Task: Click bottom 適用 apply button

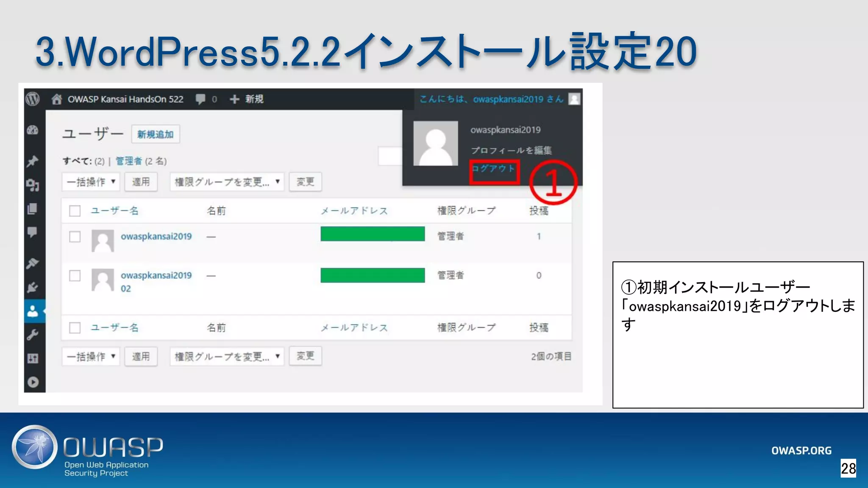Action: 141,356
